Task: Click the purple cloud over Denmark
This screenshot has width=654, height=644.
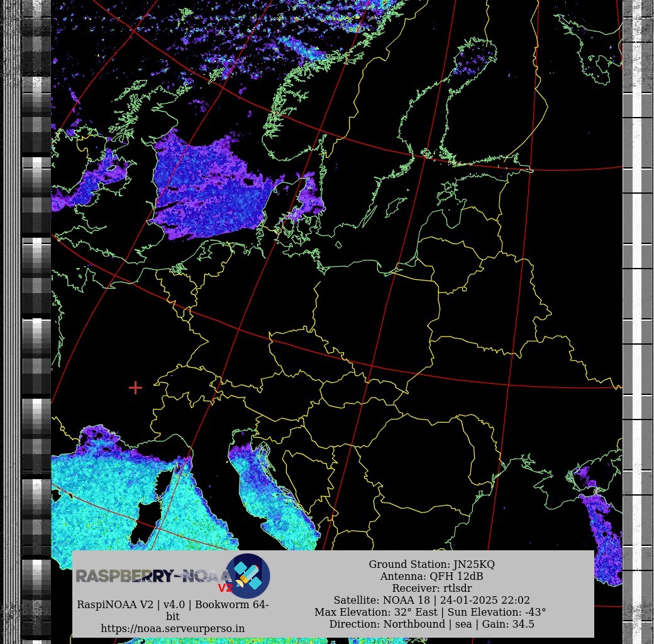Action: 308,200
